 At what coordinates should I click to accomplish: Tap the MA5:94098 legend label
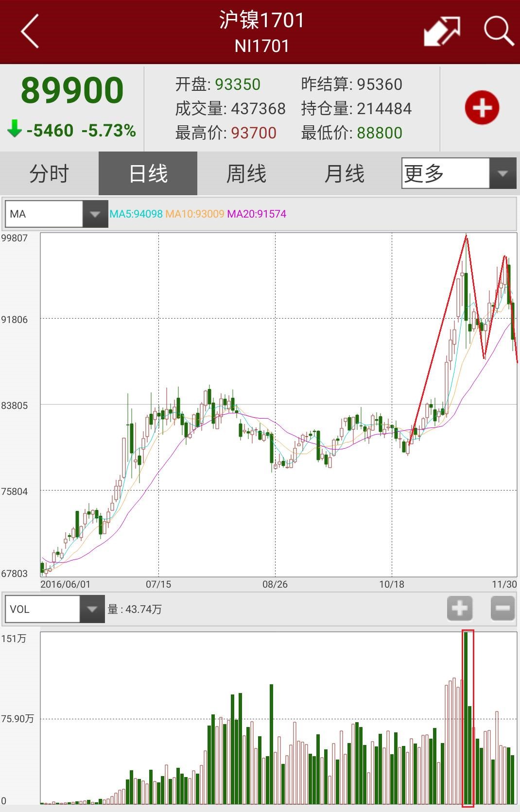(x=136, y=214)
